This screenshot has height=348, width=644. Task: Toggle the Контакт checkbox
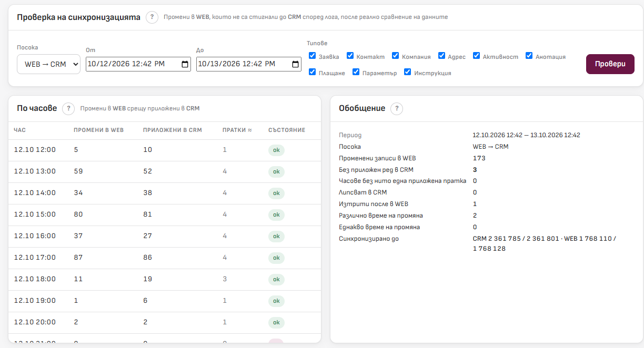(350, 56)
